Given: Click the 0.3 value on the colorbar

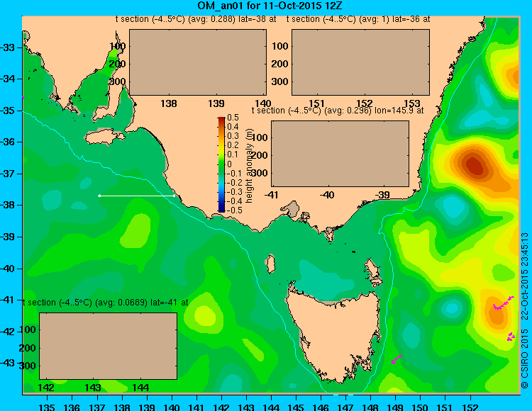Looking at the screenshot, I should [233, 136].
